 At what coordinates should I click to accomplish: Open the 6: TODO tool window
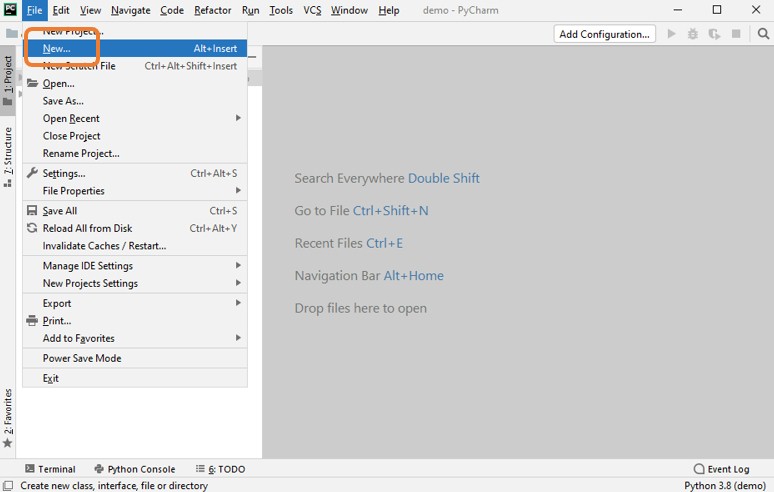coord(220,469)
